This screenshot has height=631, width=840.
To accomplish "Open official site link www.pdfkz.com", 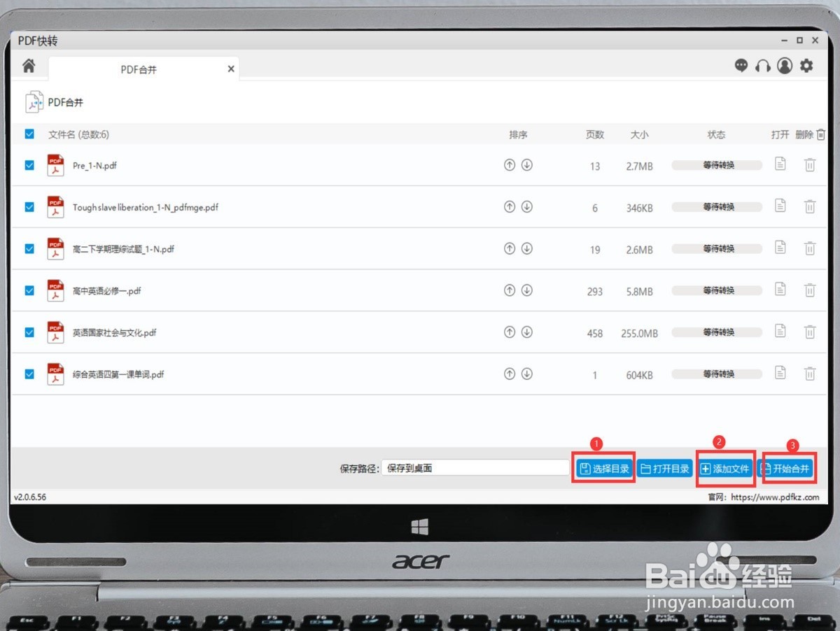I will [x=775, y=497].
